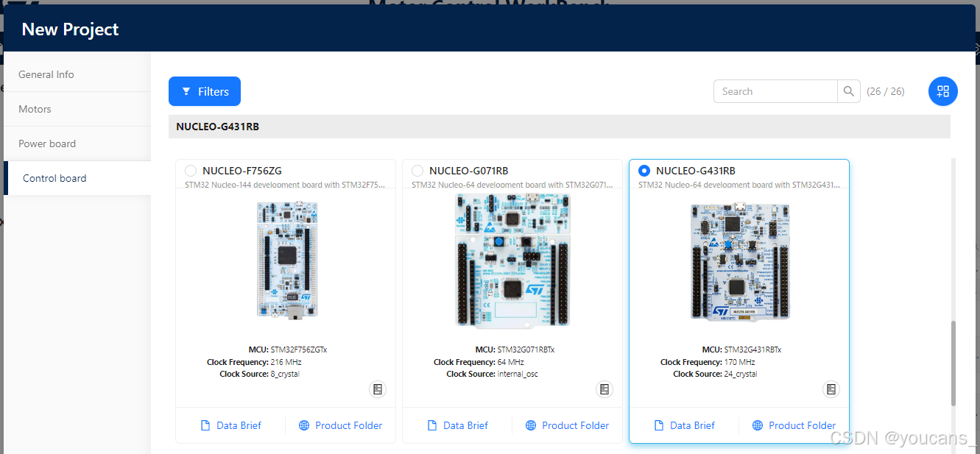The height and width of the screenshot is (454, 980).
Task: Click the NUCLEO-G431RB selected board header
Action: coord(560,127)
